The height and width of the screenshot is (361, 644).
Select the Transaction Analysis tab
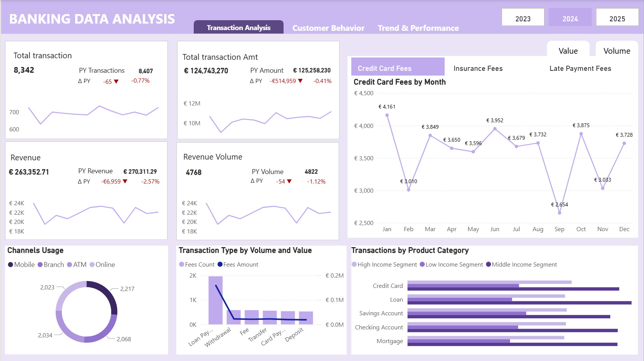pyautogui.click(x=238, y=28)
